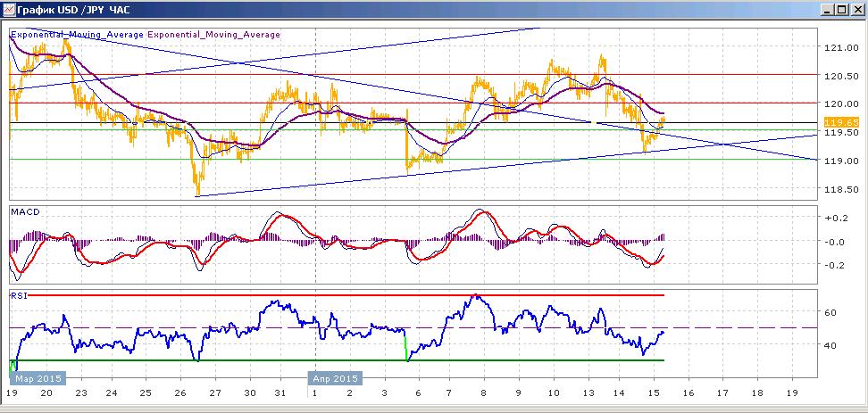Select date 26 on the time axis
Viewport: 868px width, 413px height.
(179, 393)
